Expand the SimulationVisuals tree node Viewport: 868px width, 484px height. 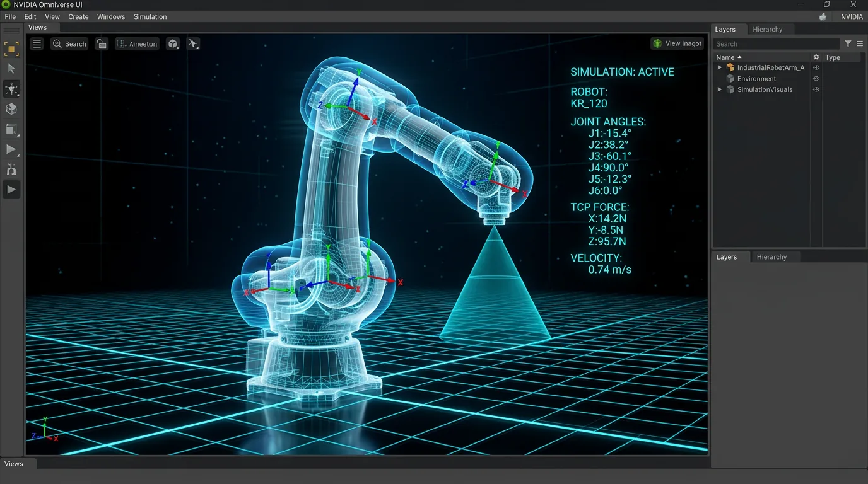pyautogui.click(x=720, y=89)
